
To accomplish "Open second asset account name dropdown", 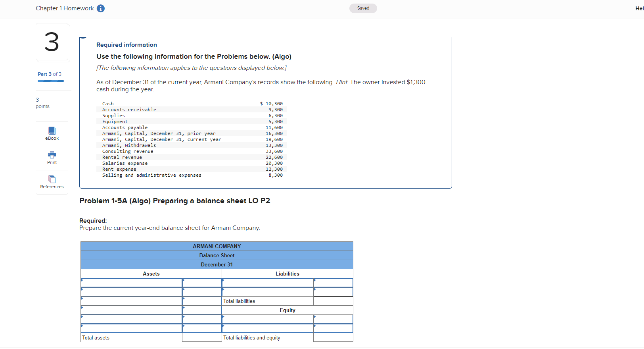I will (x=131, y=292).
